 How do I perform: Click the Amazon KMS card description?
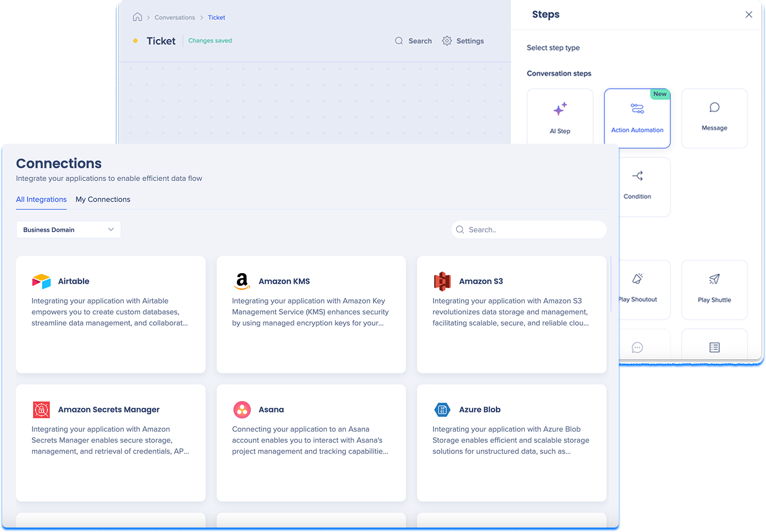pyautogui.click(x=310, y=312)
